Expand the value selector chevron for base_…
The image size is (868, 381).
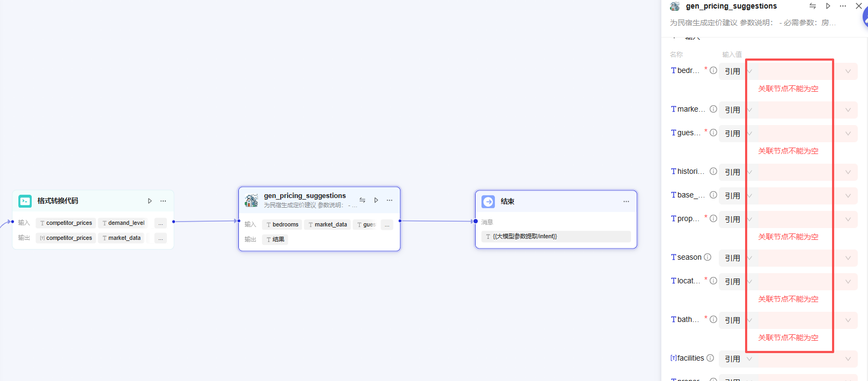[848, 195]
